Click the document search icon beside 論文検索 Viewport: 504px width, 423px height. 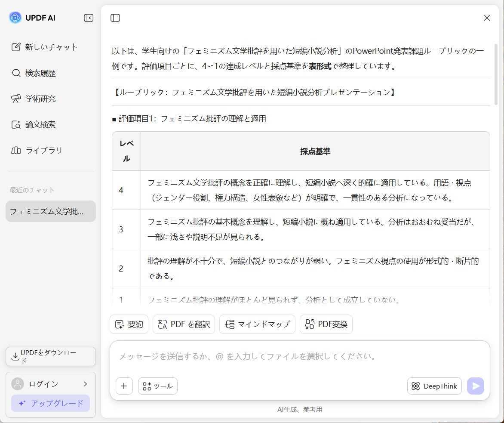point(16,124)
